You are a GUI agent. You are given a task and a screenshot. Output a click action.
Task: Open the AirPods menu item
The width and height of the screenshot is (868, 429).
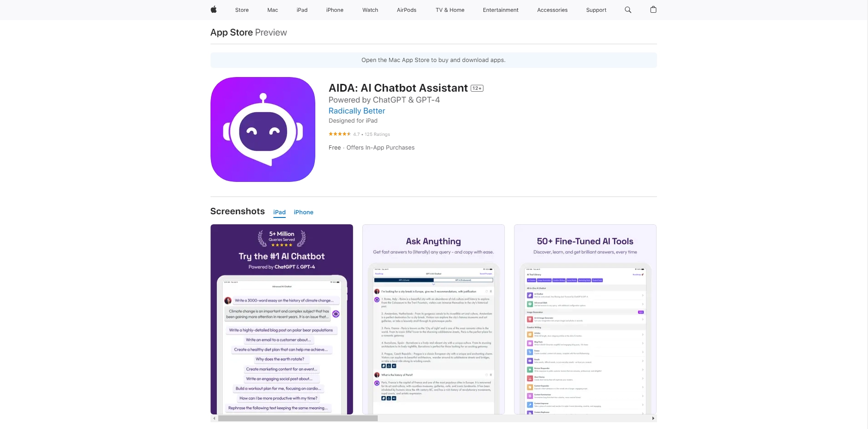(406, 10)
